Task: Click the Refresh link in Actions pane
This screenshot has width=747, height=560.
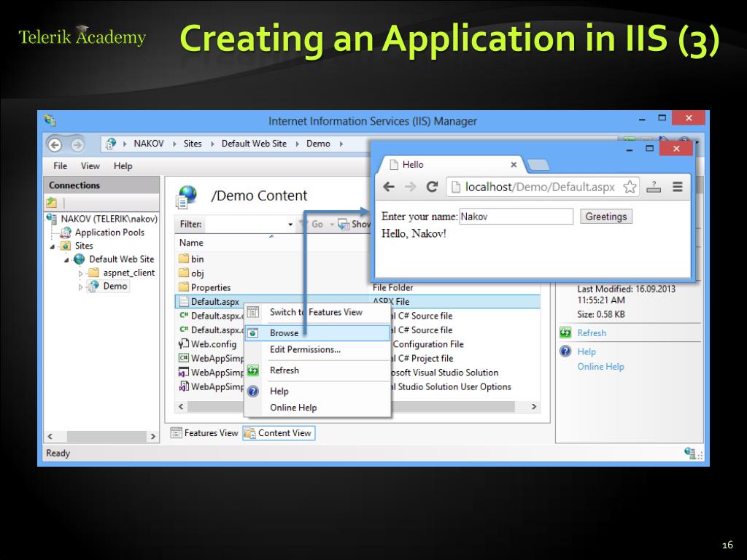Action: [x=592, y=332]
